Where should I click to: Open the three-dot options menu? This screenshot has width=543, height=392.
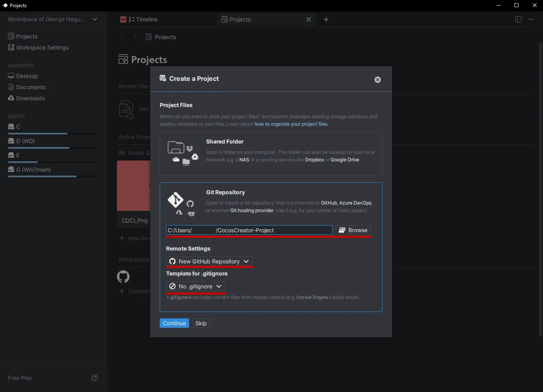pos(531,19)
